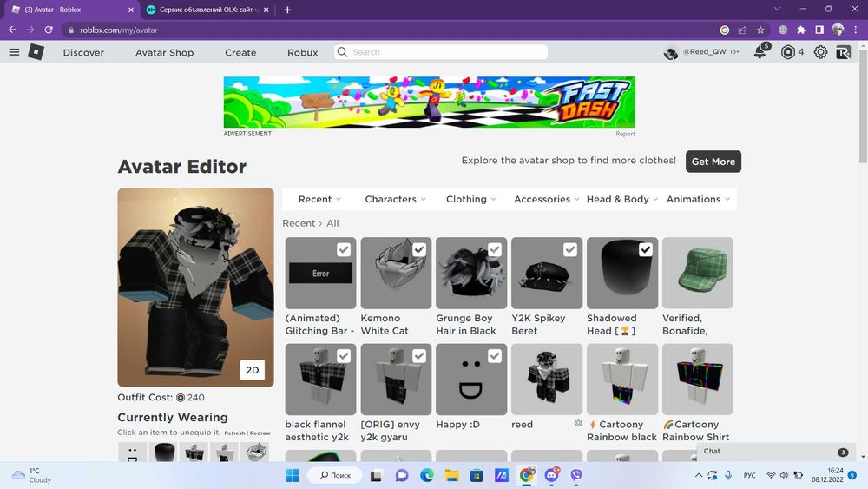The width and height of the screenshot is (868, 489).
Task: Uncheck the [ORIG] envy y2k gyaru checkbox
Action: tap(419, 356)
